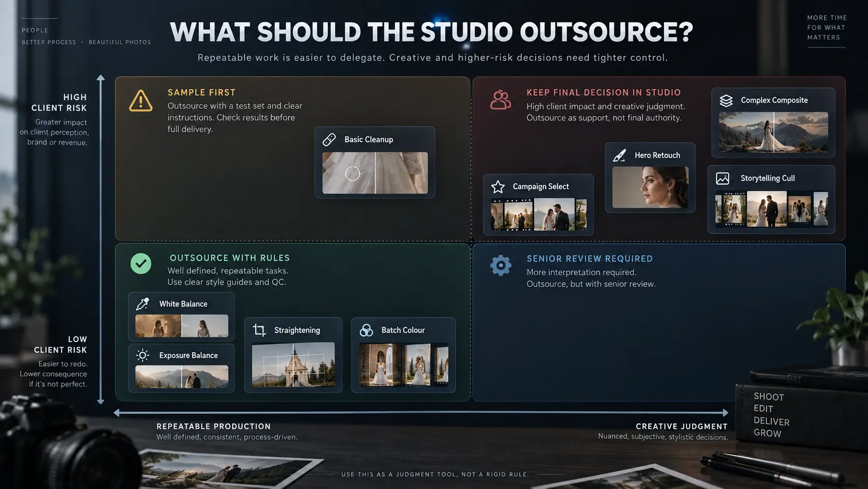Click the Basic Cleanup bandage icon

329,139
